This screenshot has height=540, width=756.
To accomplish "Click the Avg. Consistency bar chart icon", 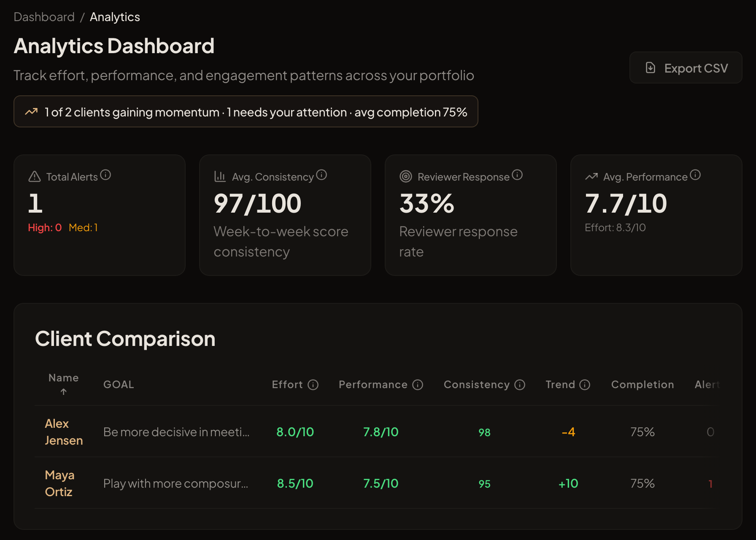I will pos(220,176).
